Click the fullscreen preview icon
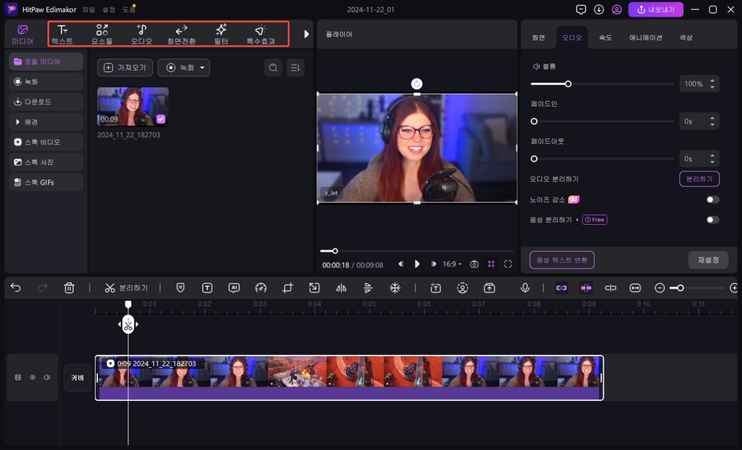 [508, 264]
